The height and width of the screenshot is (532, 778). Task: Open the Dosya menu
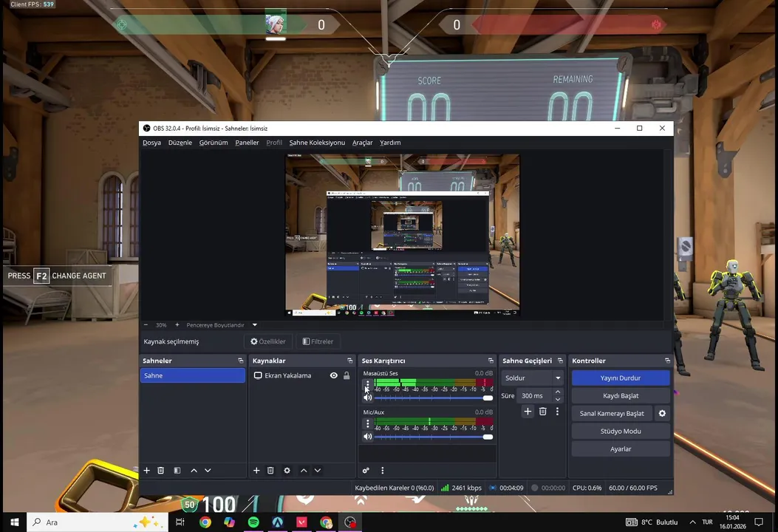click(x=151, y=143)
